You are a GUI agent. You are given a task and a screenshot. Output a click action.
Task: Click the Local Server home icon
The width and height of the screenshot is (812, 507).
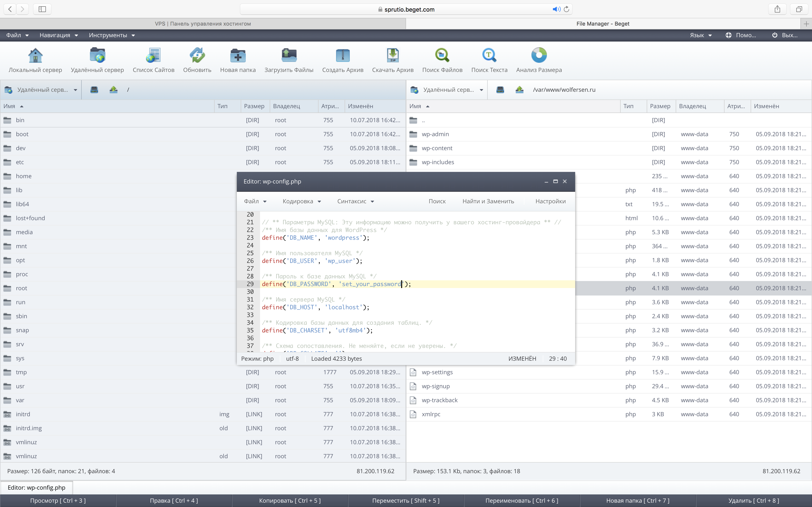pos(35,56)
